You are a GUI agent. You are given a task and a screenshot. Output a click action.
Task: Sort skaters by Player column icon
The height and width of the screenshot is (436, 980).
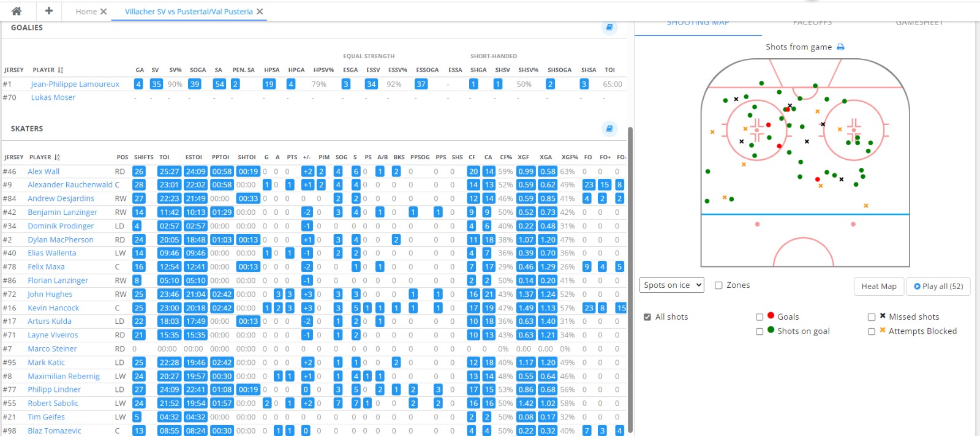tap(57, 157)
